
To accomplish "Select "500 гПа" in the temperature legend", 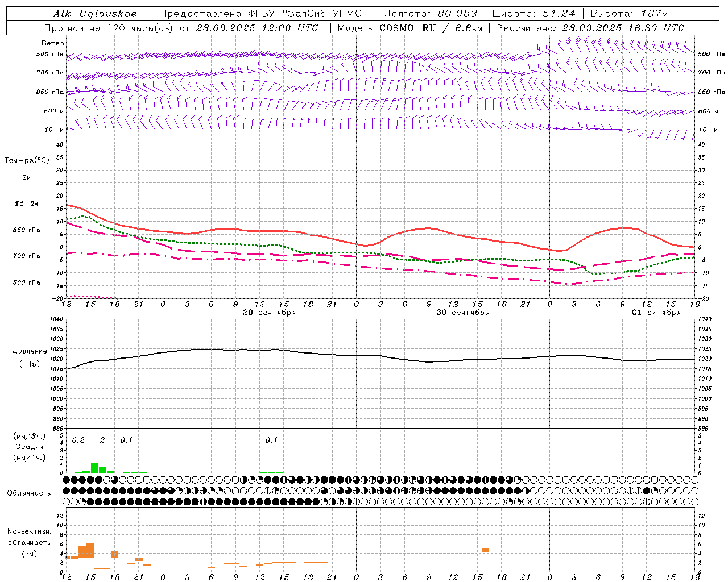I will (27, 282).
